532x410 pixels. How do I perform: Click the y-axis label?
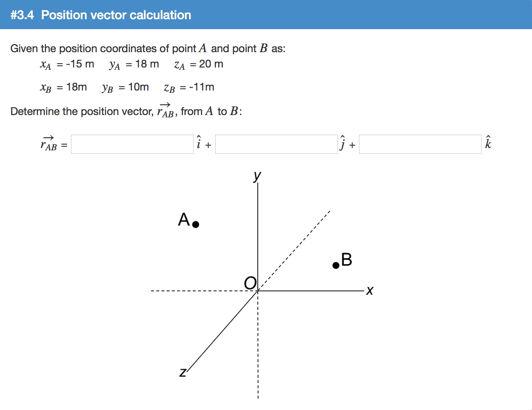click(x=257, y=176)
